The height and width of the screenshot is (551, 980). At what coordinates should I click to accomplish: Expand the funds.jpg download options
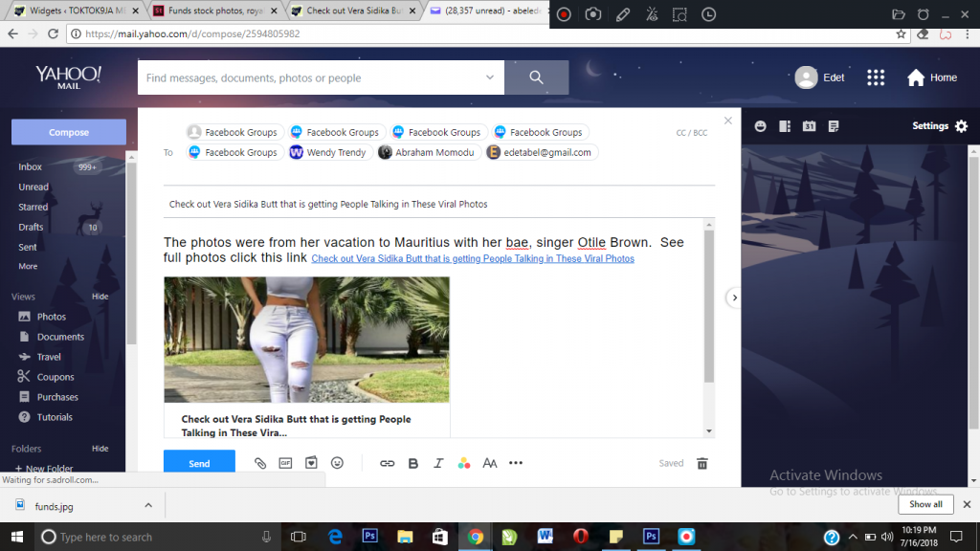pos(148,505)
